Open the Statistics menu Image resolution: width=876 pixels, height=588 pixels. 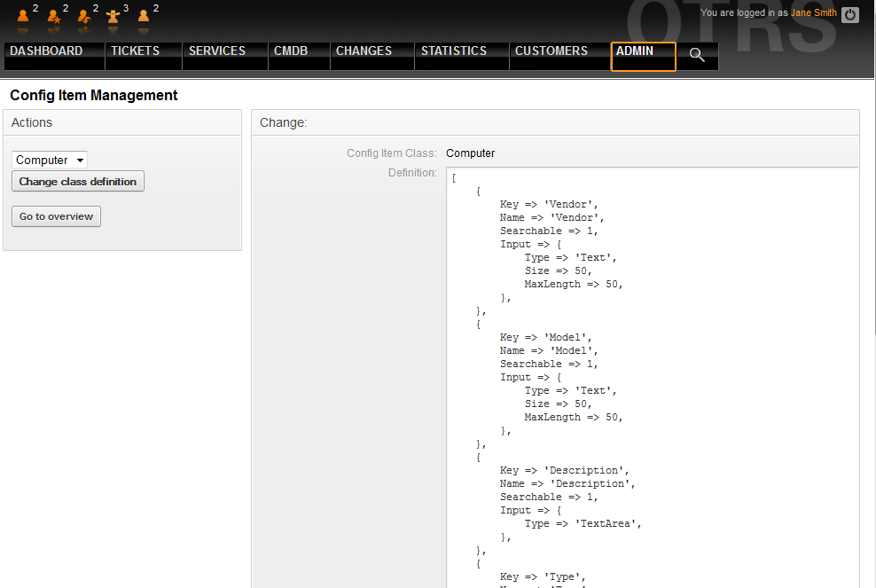tap(454, 51)
